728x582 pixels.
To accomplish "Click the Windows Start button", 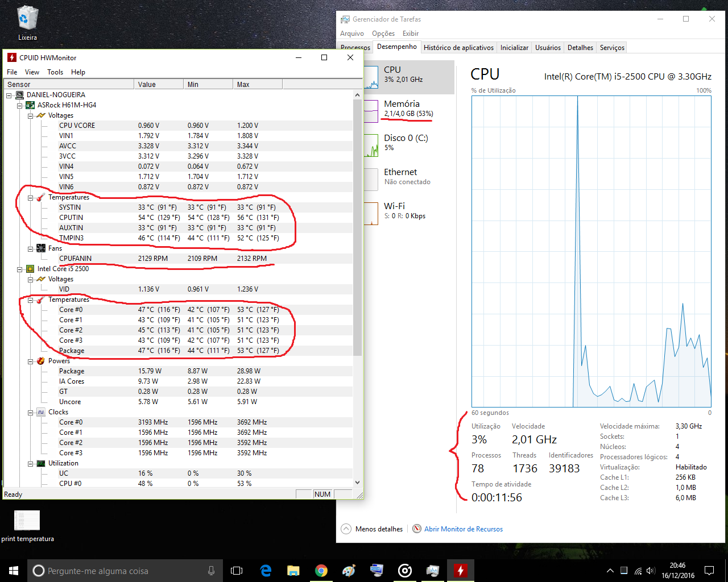I will point(14,571).
